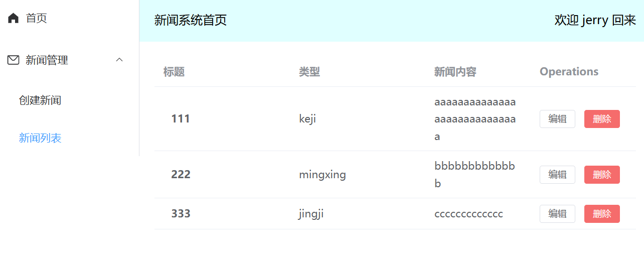Screen dimensions: 644x255
Task: Select the keji type cell
Action: tap(307, 119)
